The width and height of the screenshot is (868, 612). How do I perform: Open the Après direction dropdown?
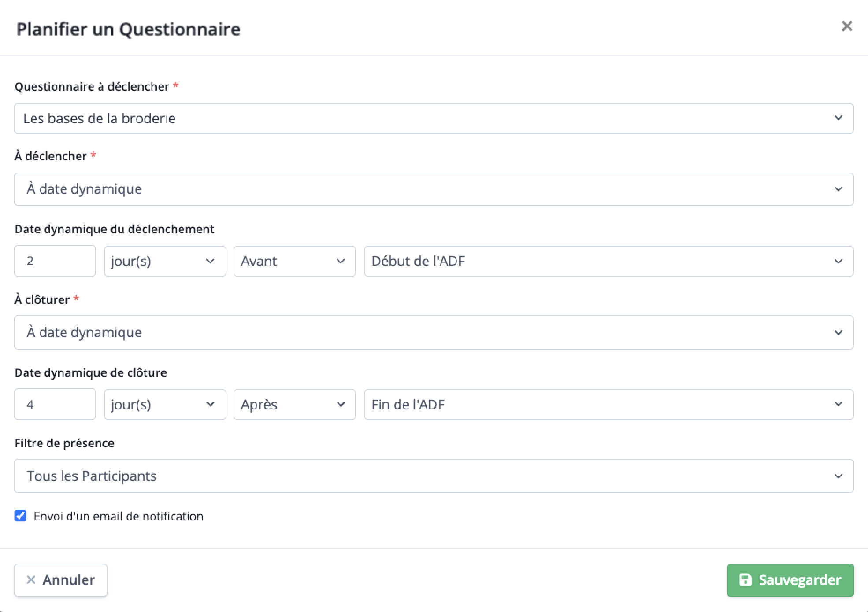pyautogui.click(x=294, y=405)
